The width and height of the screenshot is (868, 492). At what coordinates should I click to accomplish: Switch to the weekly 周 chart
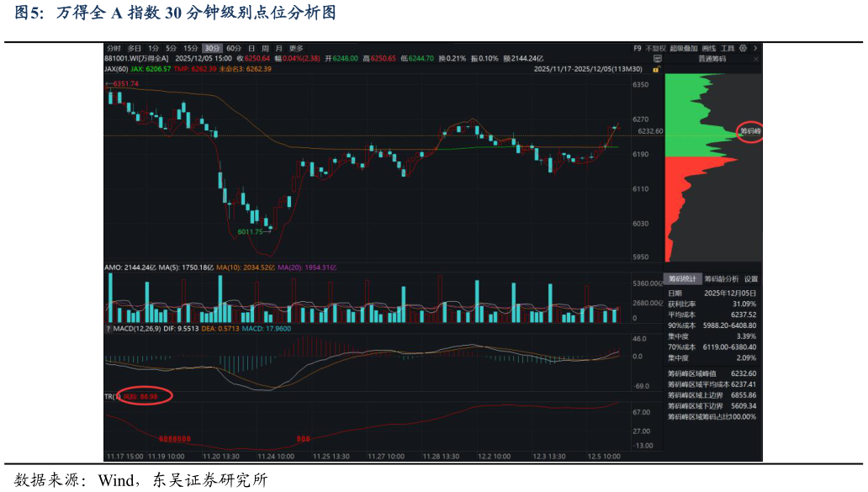click(x=265, y=48)
